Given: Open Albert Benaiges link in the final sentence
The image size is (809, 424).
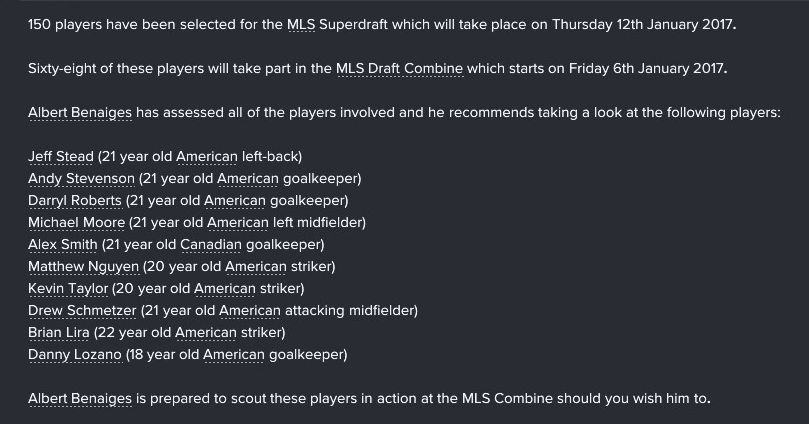Looking at the screenshot, I should coord(80,399).
